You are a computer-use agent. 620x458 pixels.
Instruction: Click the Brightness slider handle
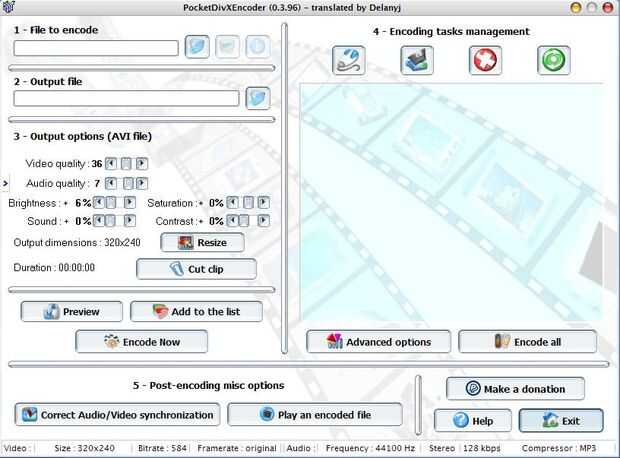coord(111,203)
